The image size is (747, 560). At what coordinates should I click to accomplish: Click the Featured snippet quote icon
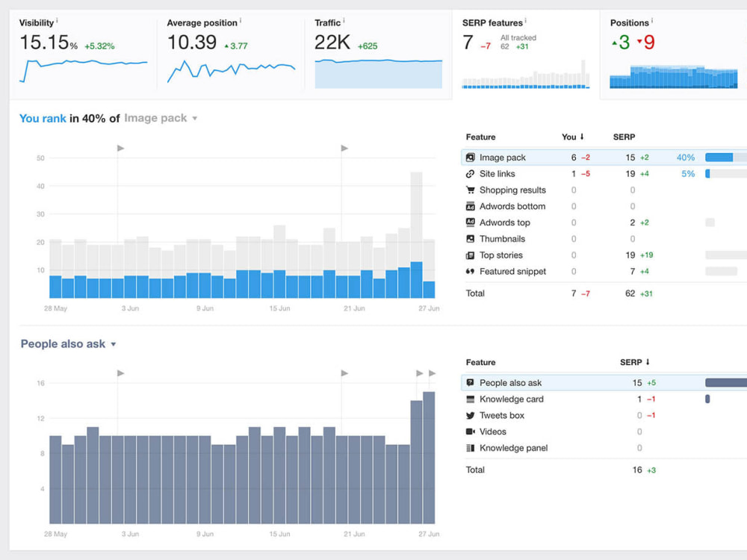(470, 272)
